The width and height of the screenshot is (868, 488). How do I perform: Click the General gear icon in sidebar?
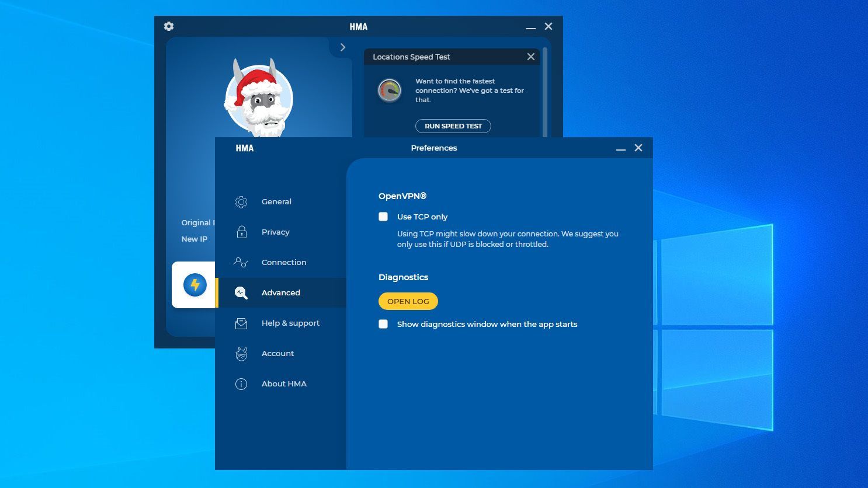click(x=241, y=202)
